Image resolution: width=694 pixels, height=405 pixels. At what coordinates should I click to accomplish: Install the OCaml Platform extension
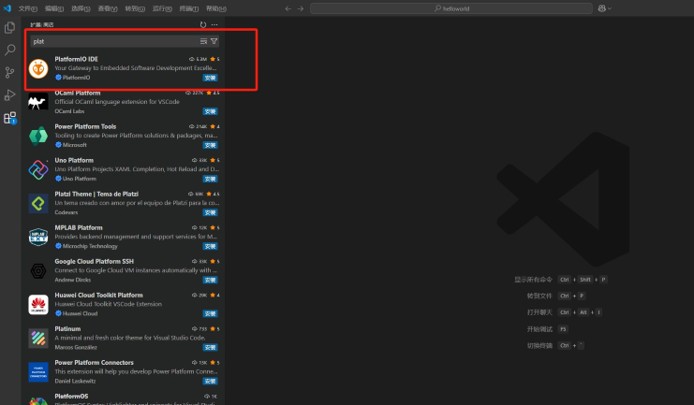(210, 111)
